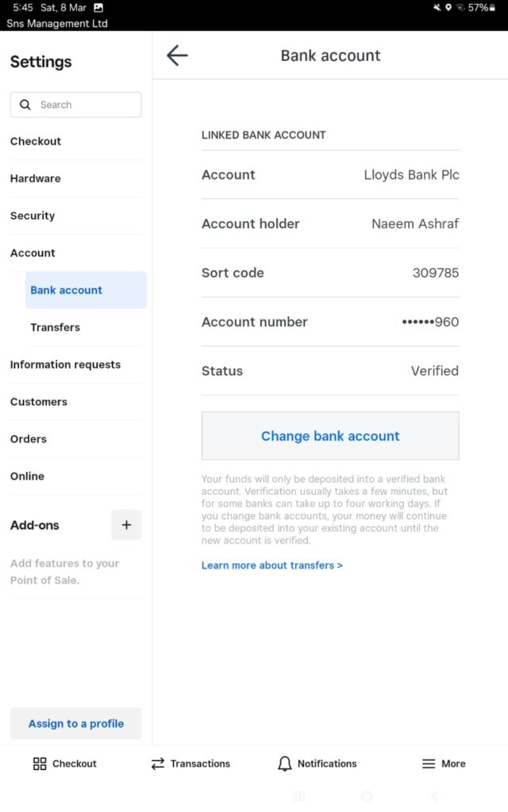Image resolution: width=508 pixels, height=812 pixels.
Task: Open Information requests settings
Action: coord(65,365)
